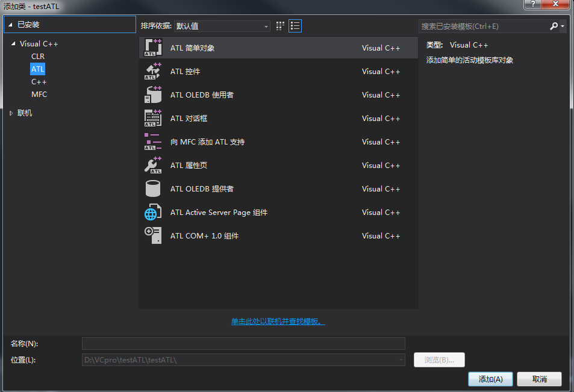
Task: Select the Visual C++ category label
Action: coord(39,43)
